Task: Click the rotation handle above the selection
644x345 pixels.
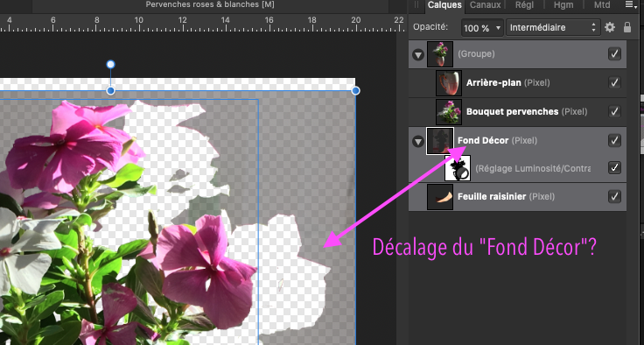Action: (x=110, y=64)
